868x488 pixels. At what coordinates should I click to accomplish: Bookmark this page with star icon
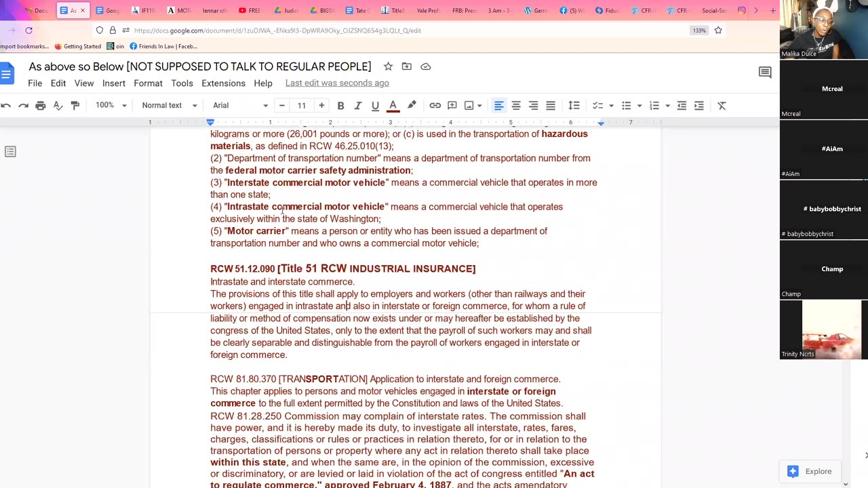(x=718, y=30)
